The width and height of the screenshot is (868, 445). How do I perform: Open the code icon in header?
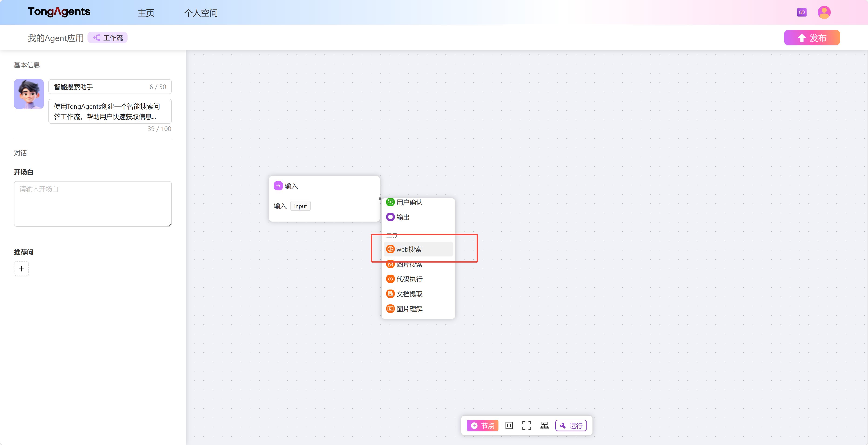[x=802, y=13]
